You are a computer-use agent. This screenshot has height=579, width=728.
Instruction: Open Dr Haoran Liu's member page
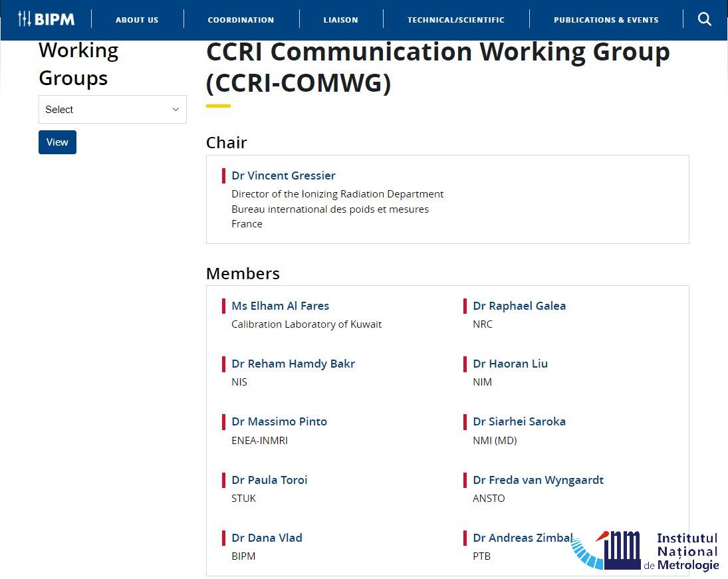point(510,364)
